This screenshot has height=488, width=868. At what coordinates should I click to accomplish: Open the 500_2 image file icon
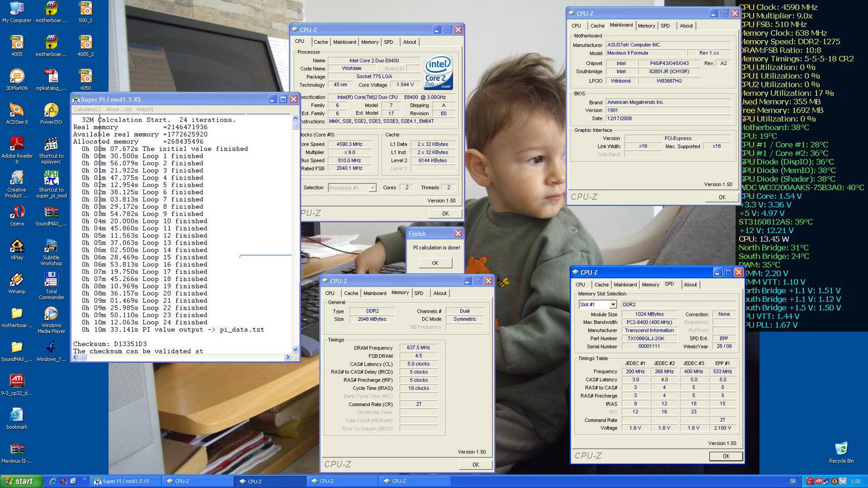85,12
